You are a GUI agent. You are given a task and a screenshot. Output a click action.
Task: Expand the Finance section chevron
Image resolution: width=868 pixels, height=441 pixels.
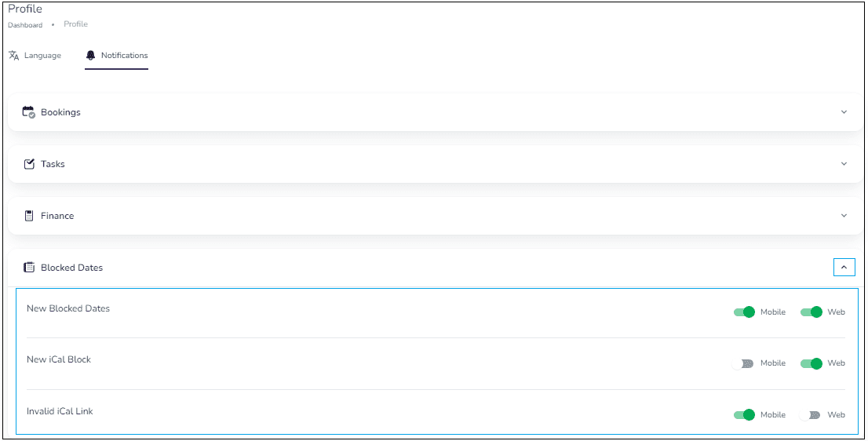pos(844,215)
